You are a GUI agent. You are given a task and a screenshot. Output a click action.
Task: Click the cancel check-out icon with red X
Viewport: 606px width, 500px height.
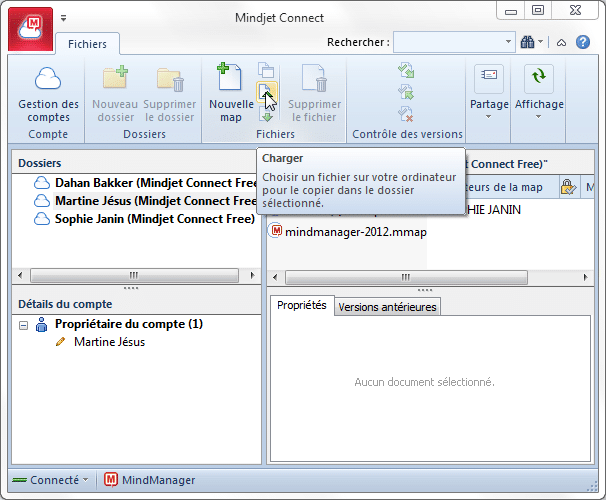(x=406, y=114)
